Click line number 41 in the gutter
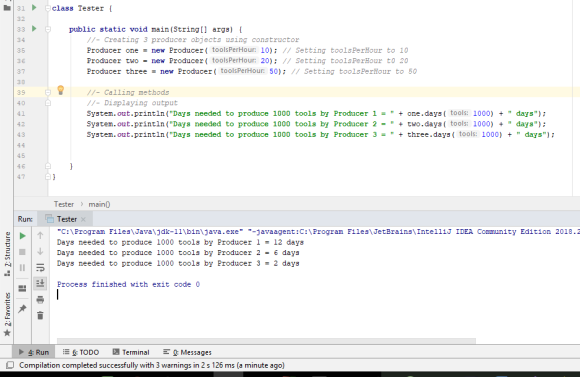 click(x=21, y=114)
